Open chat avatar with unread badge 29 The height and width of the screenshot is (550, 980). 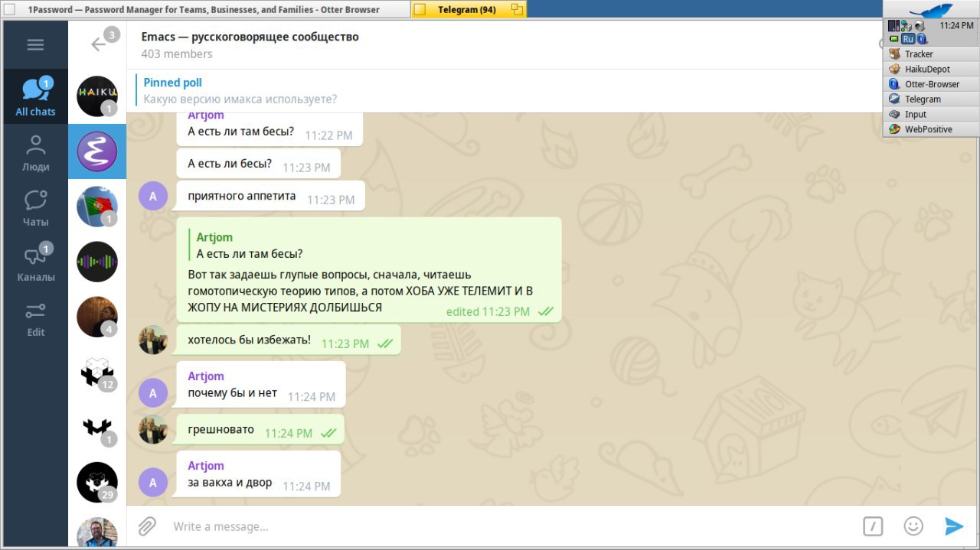(97, 482)
